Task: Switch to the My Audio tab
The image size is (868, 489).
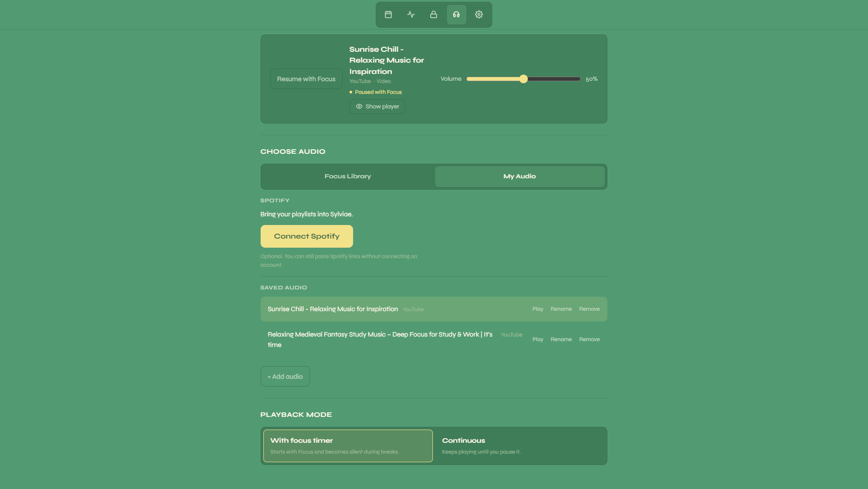Action: pos(519,176)
